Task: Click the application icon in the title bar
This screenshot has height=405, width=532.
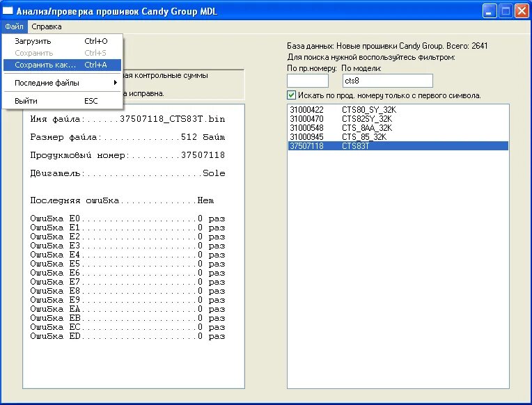Action: point(8,11)
